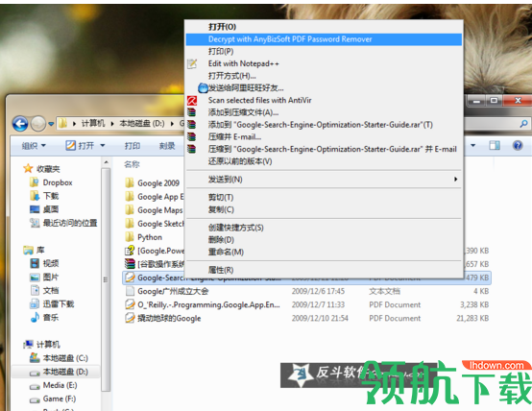Image resolution: width=532 pixels, height=411 pixels.
Task: Click 刻录 in the toolbar
Action: pos(167,146)
